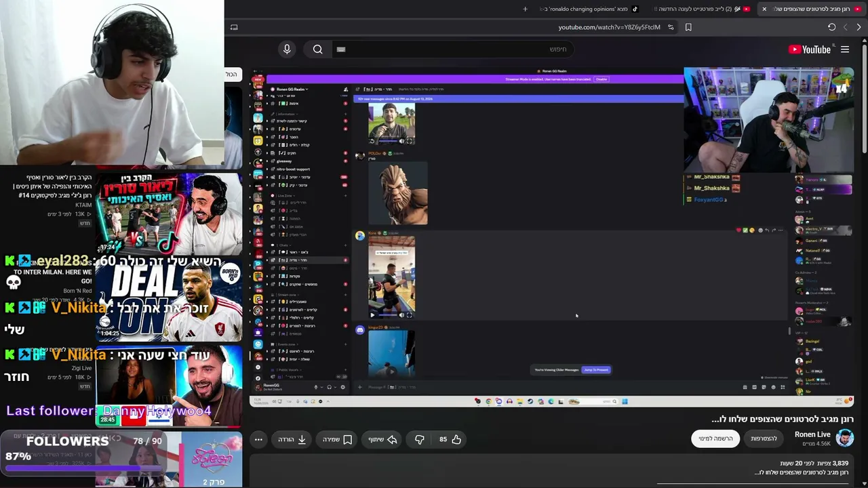This screenshot has height=488, width=868.
Task: Mute the microphone in Discord user panel
Action: click(316, 387)
